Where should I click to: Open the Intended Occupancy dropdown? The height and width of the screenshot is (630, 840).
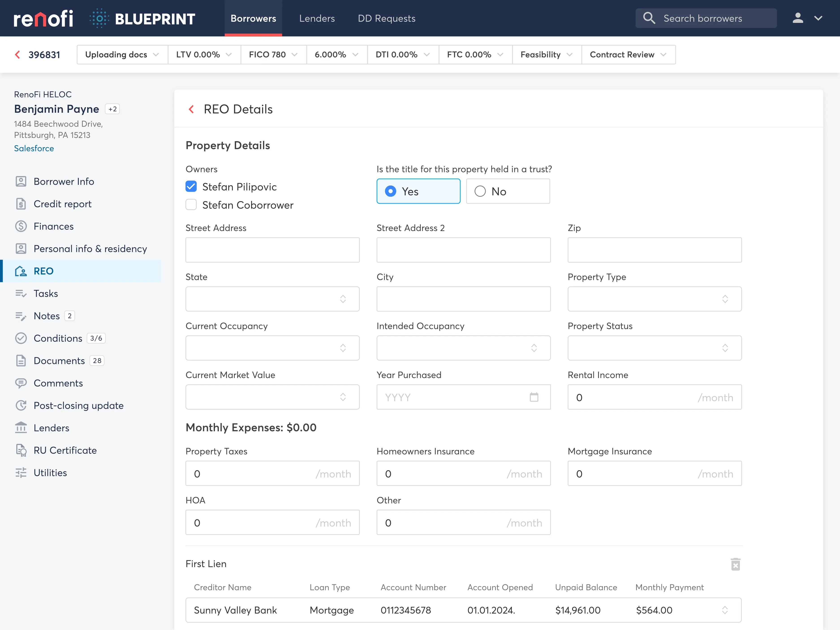pos(463,348)
